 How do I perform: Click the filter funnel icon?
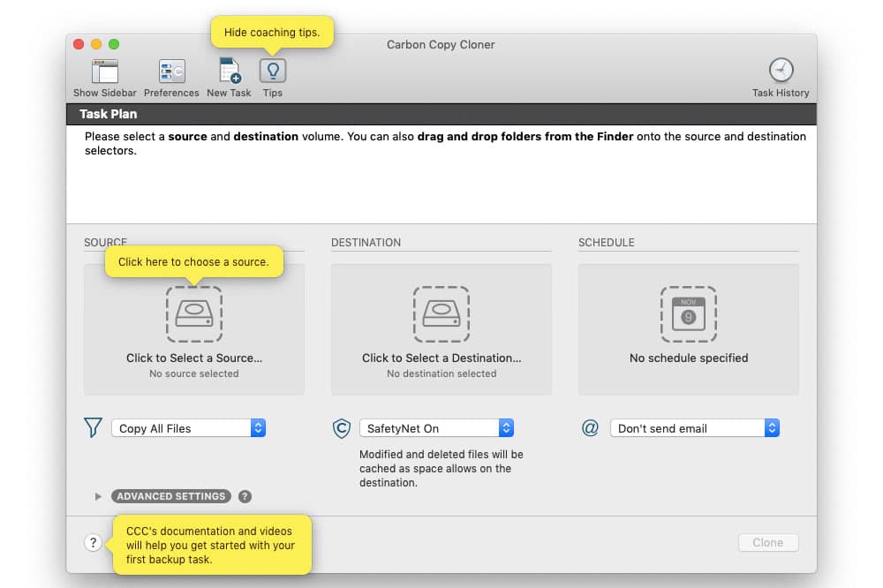click(93, 427)
